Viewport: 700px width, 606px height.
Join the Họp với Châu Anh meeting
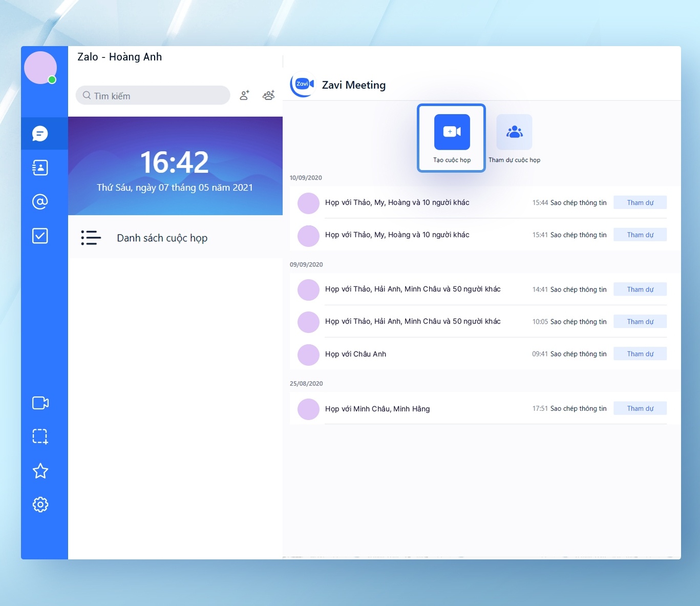[640, 354]
